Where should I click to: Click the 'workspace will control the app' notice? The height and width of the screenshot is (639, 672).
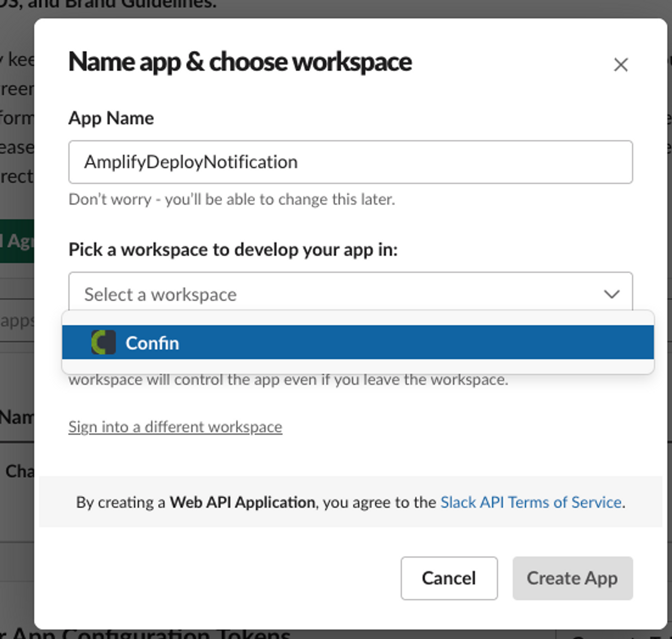[x=288, y=380]
